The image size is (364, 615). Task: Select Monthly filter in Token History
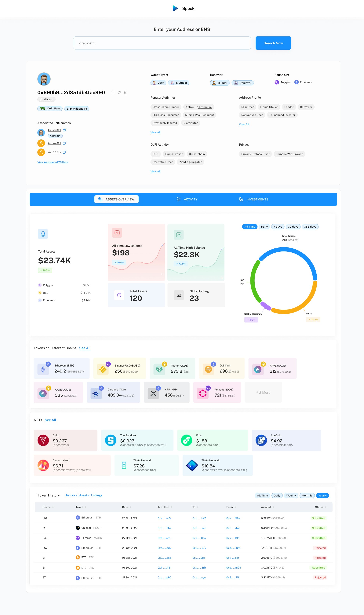tap(307, 496)
